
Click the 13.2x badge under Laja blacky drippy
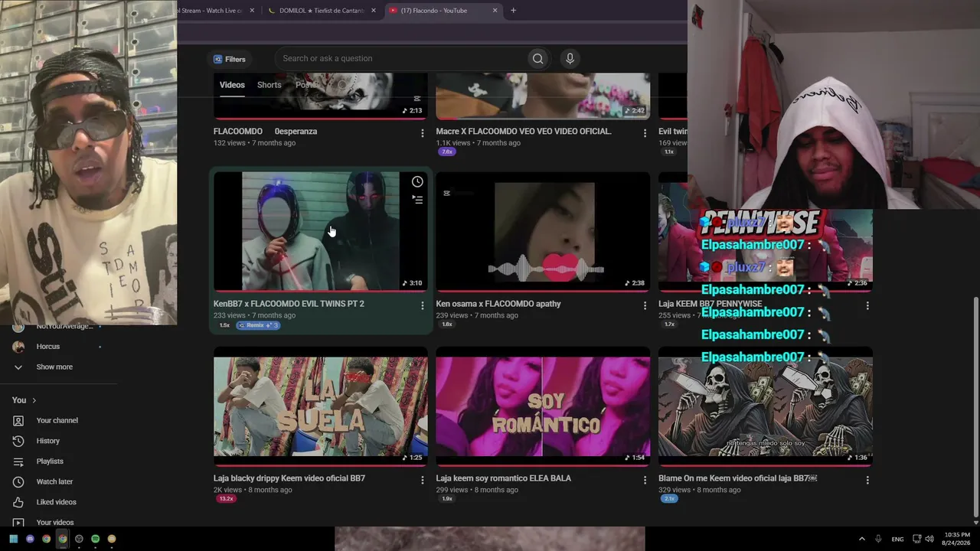pyautogui.click(x=226, y=499)
